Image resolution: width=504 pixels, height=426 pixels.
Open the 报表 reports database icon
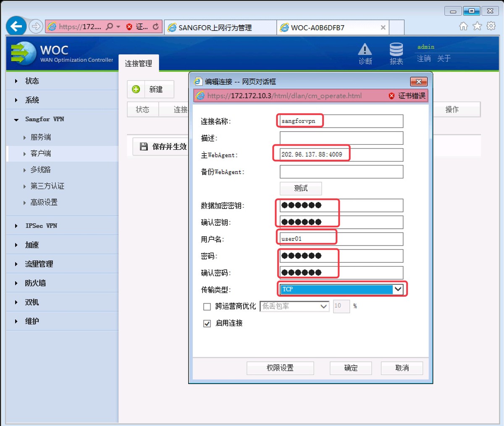[396, 50]
